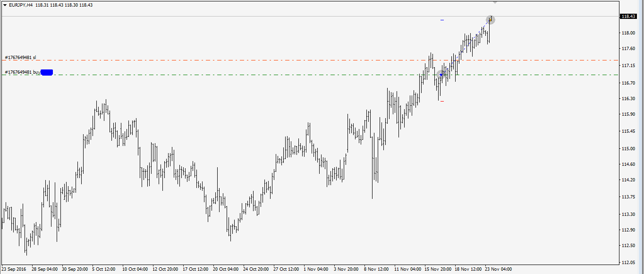Image resolution: width=644 pixels, height=274 pixels.
Task: Click the 12 Oct 20:00 time label
Action: point(166,269)
